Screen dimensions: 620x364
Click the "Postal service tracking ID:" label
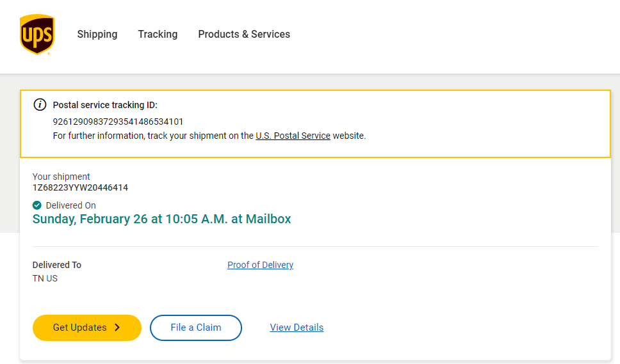click(x=105, y=105)
